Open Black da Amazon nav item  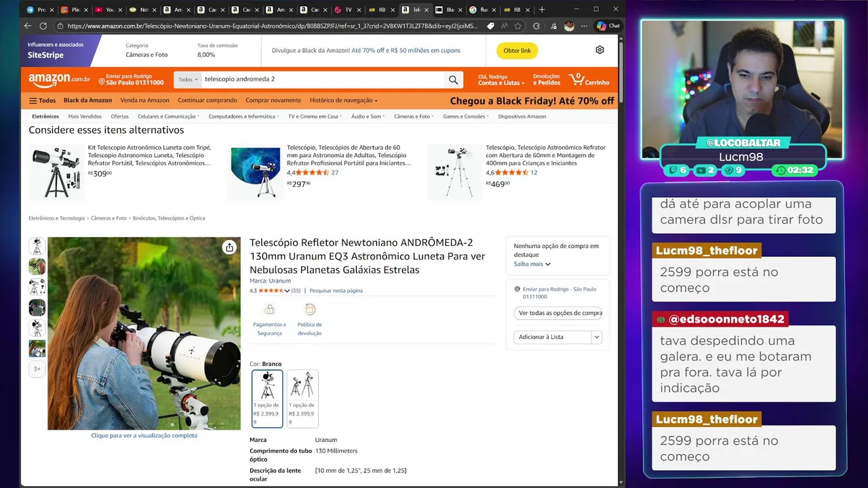coord(87,100)
